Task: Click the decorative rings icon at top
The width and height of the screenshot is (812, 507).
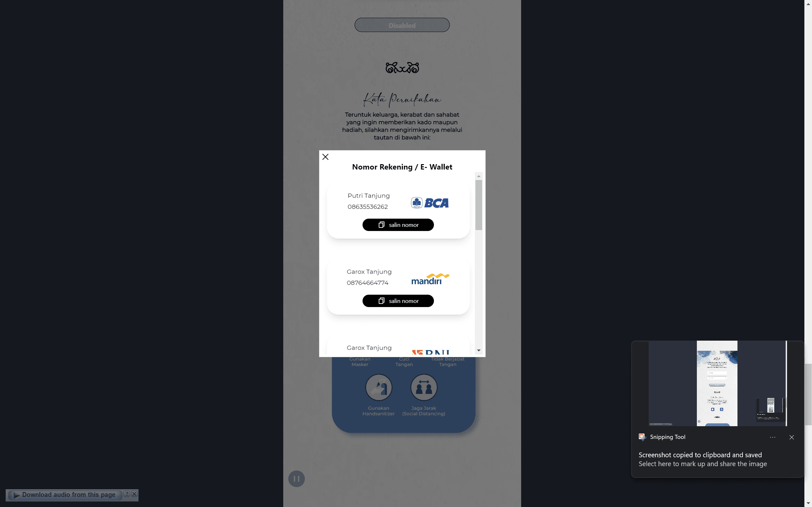Action: (x=402, y=67)
